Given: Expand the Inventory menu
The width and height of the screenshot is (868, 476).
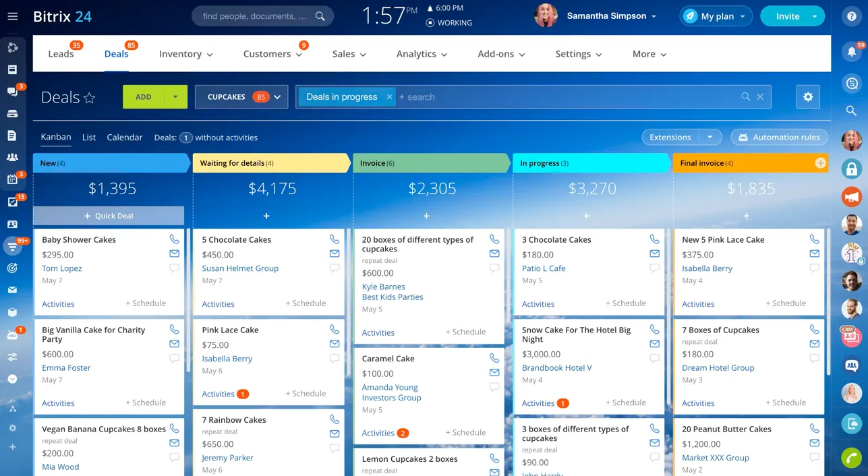Looking at the screenshot, I should (x=186, y=54).
